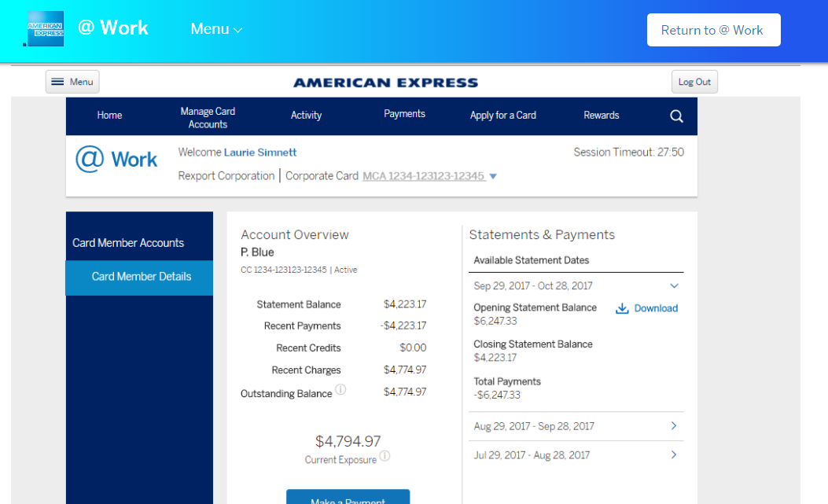Click the download arrow icon
Image resolution: width=828 pixels, height=504 pixels.
(x=622, y=308)
